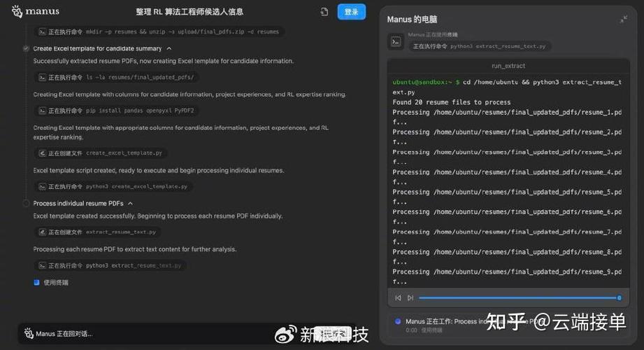Click edit icon on create_excel_template.py chip
Screen dimensions: 644x350
42,153
